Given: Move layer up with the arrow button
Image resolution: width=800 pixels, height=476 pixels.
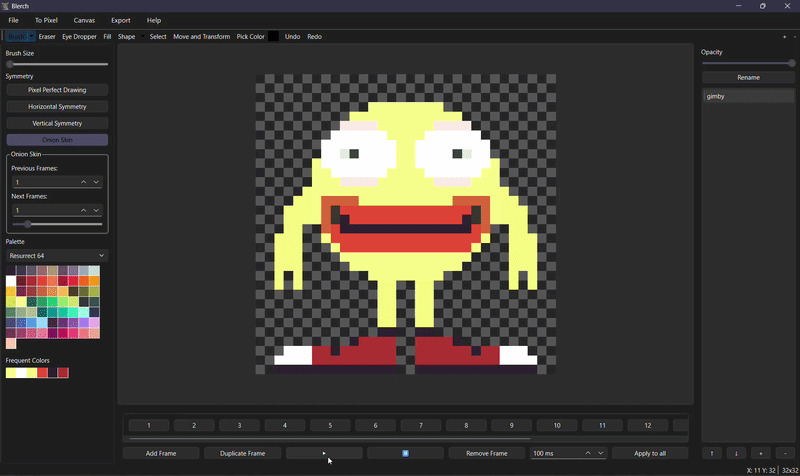Looking at the screenshot, I should [712, 453].
